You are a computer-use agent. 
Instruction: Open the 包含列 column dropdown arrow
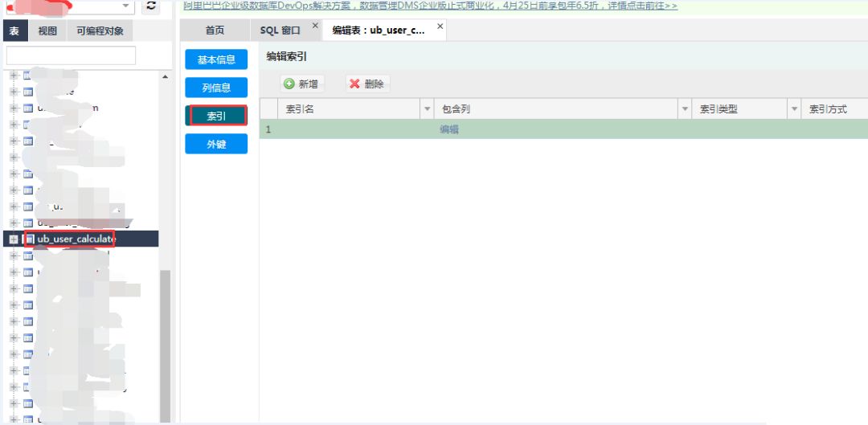686,109
